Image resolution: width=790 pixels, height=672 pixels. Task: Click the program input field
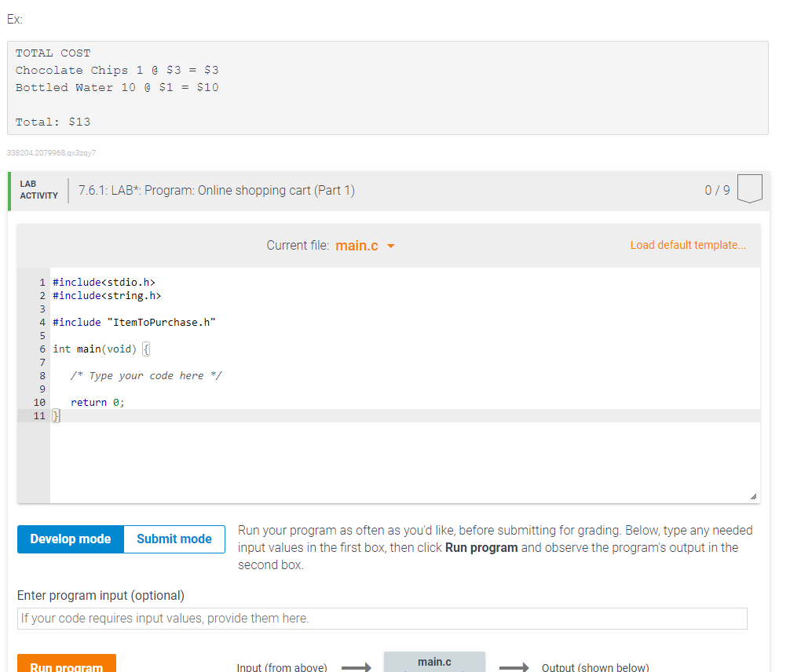click(x=382, y=619)
